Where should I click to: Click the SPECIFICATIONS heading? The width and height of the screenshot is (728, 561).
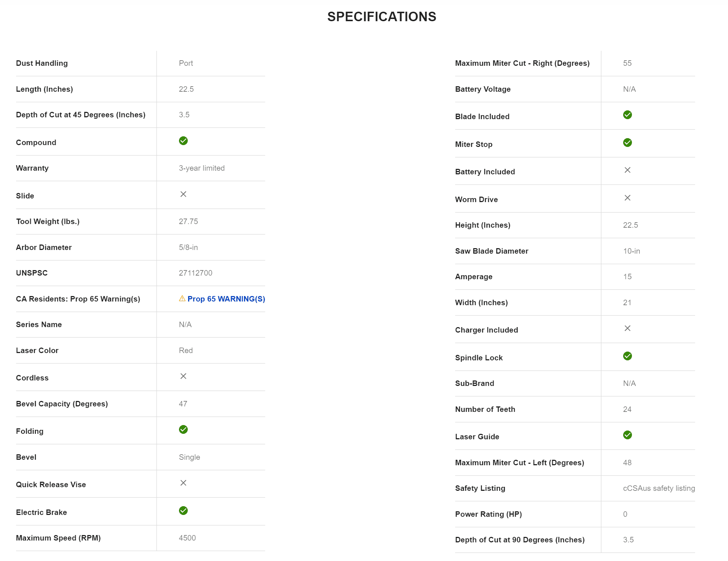382,17
